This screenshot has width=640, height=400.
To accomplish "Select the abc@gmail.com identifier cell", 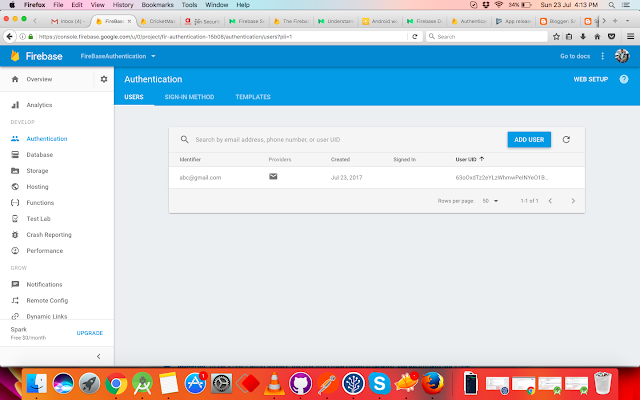I will tap(200, 178).
